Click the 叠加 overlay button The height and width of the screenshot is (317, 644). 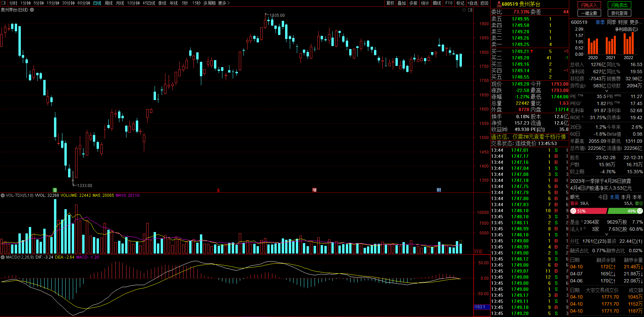point(402,3)
